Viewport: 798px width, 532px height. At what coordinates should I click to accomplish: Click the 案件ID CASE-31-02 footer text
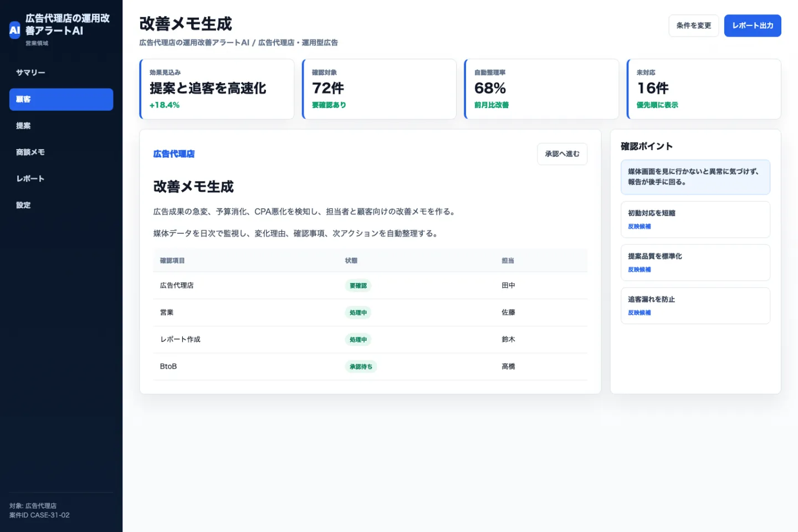tap(39, 515)
